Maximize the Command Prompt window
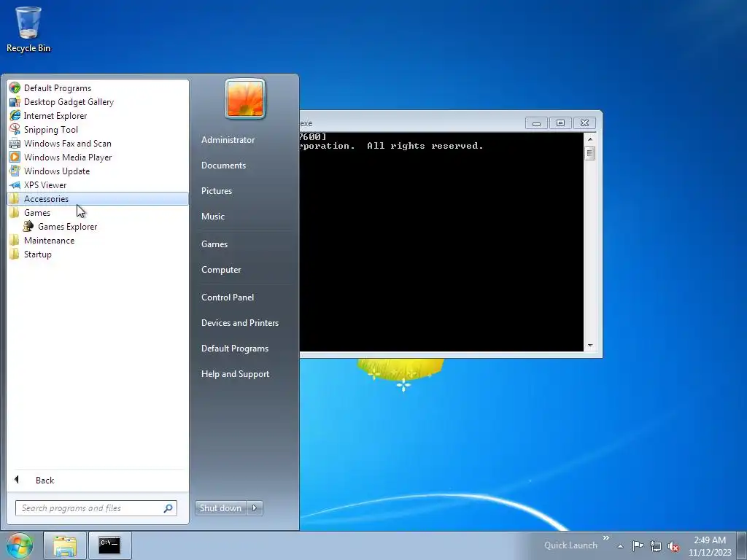This screenshot has height=560, width=747. pos(561,123)
